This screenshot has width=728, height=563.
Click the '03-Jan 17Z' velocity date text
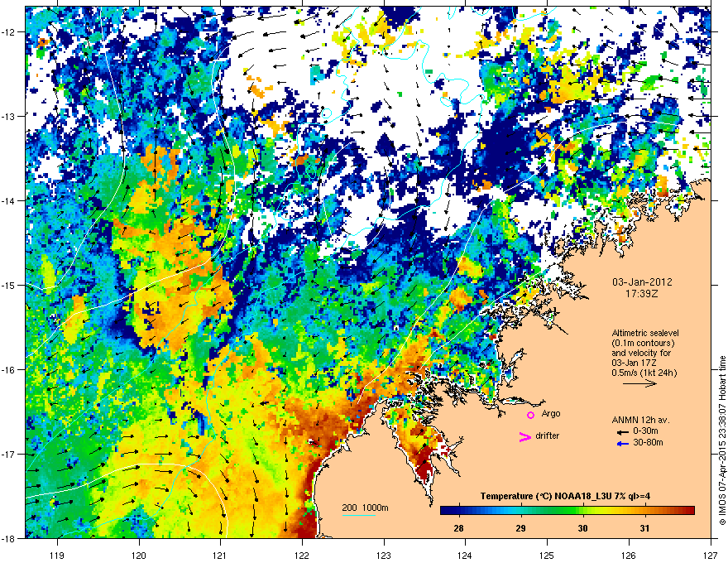pos(635,363)
